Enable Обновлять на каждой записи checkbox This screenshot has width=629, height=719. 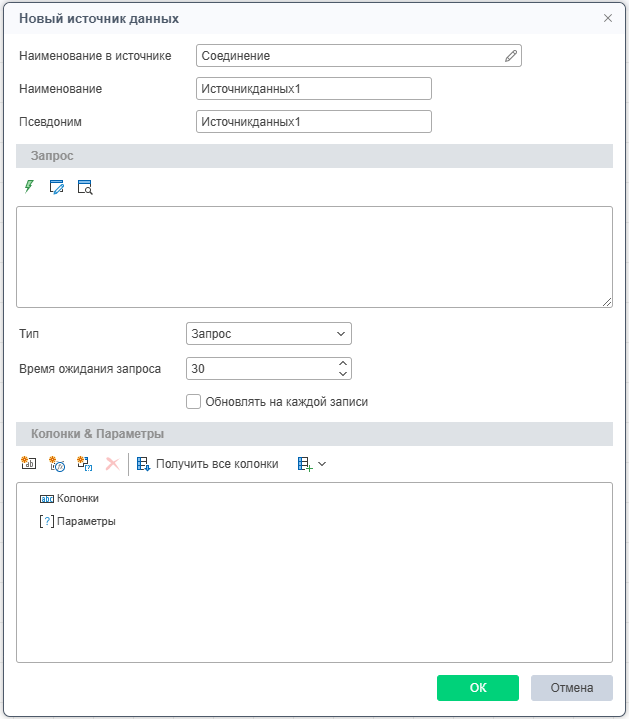[194, 402]
